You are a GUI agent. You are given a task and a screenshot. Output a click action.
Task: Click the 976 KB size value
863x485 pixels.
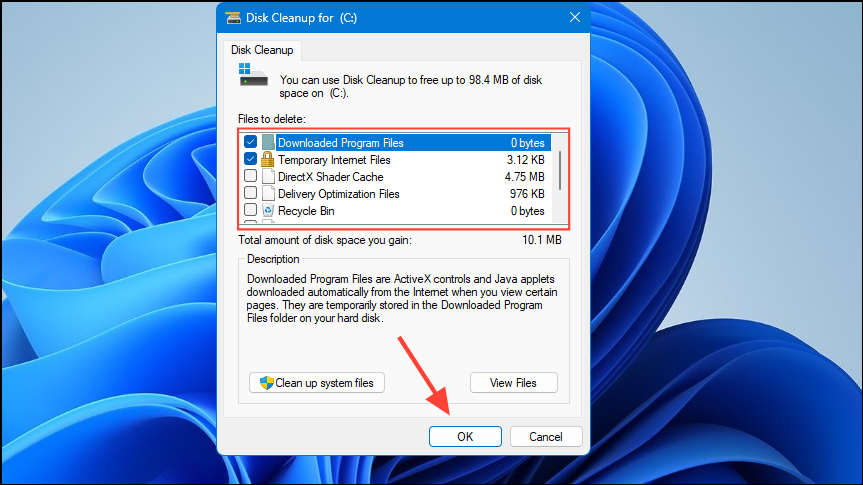pos(527,194)
